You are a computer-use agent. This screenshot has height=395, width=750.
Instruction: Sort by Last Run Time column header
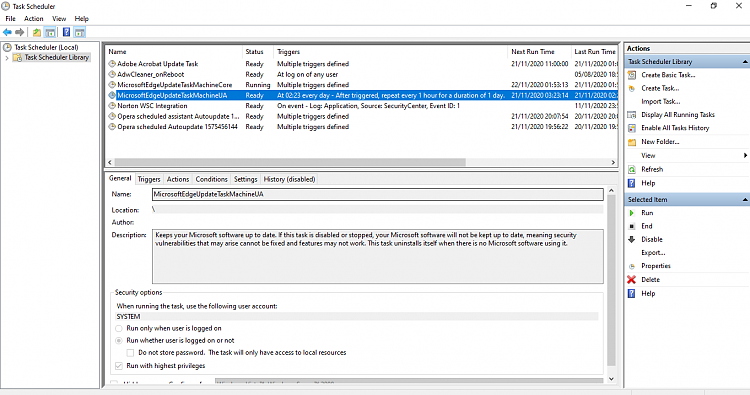coord(595,52)
